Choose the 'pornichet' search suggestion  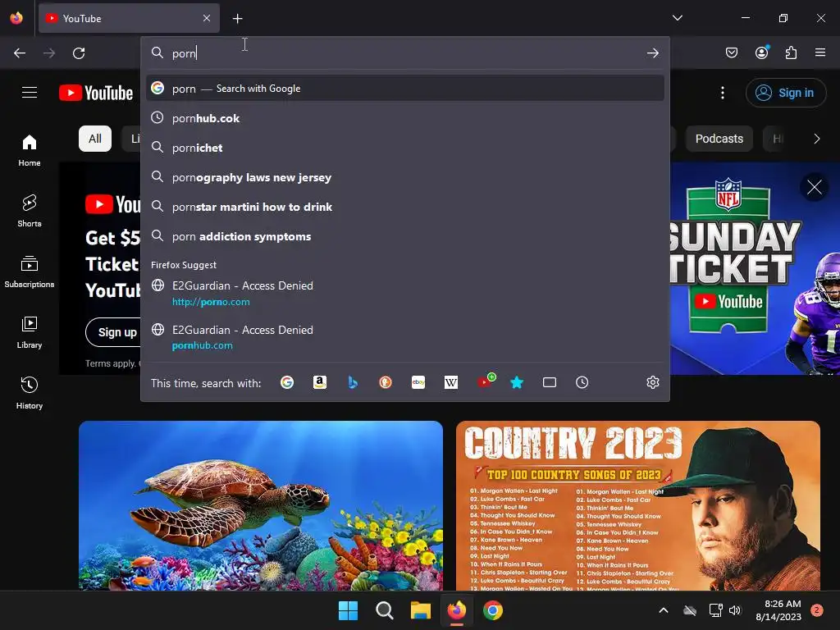[404, 148]
